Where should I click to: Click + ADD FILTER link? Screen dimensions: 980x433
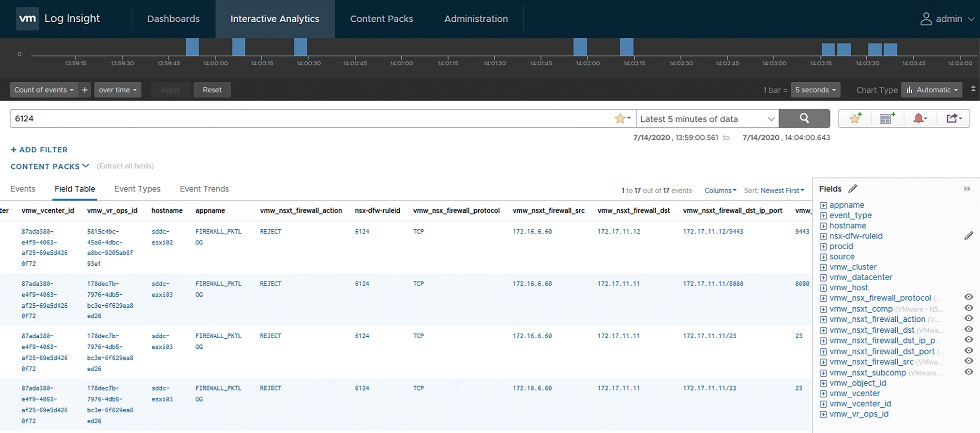coord(39,150)
